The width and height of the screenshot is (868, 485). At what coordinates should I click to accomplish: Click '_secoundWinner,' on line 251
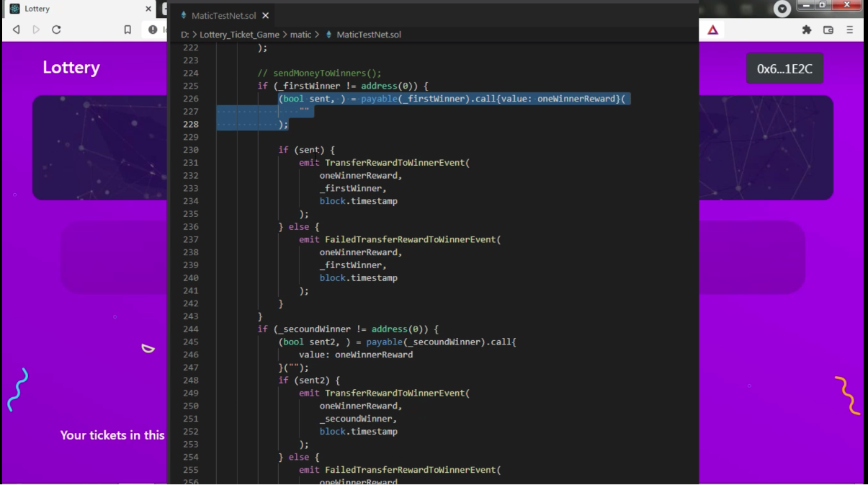358,419
